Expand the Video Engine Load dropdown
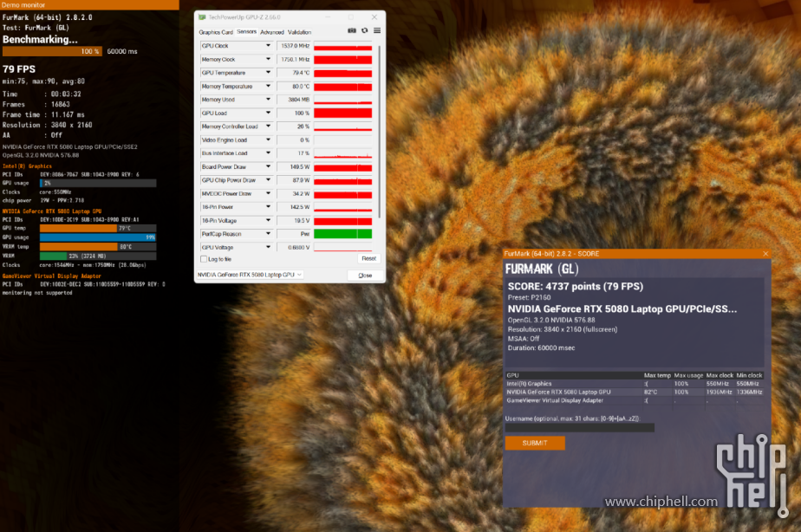Screen dimensions: 801x532 pyautogui.click(x=268, y=139)
